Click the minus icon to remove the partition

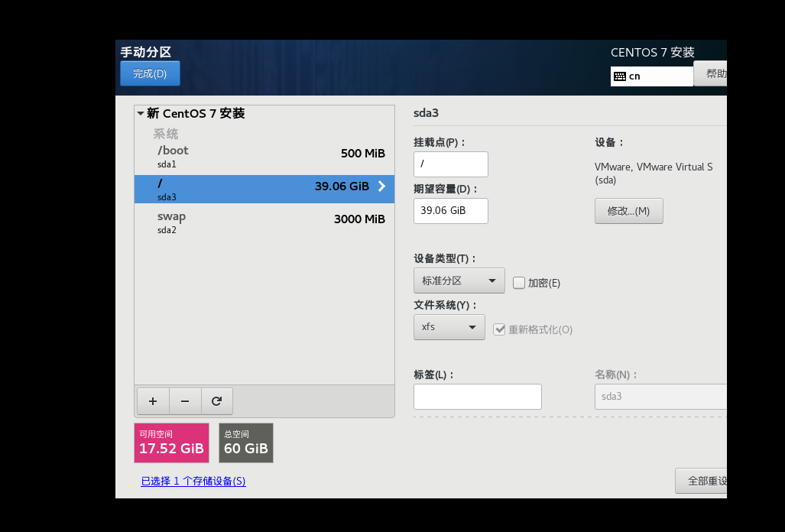[185, 401]
